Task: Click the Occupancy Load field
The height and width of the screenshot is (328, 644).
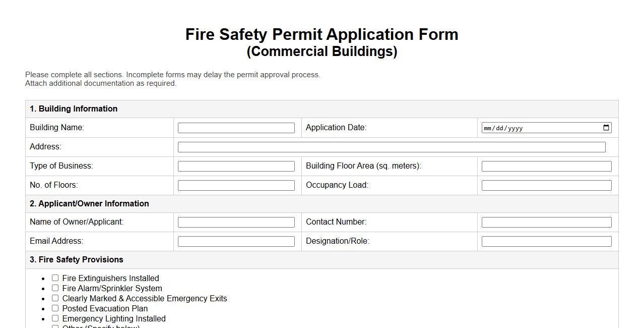Action: pos(546,185)
